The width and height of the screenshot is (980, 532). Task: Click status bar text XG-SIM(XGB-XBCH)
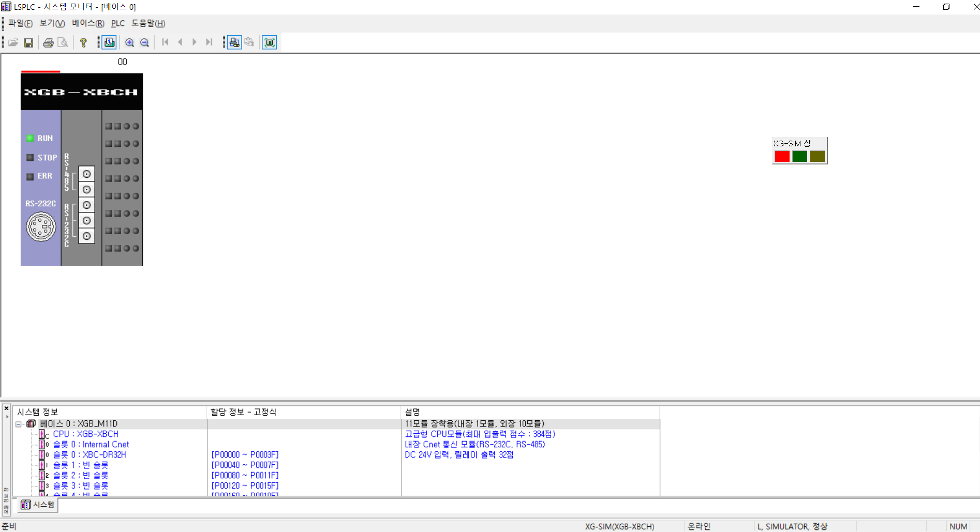point(619,526)
